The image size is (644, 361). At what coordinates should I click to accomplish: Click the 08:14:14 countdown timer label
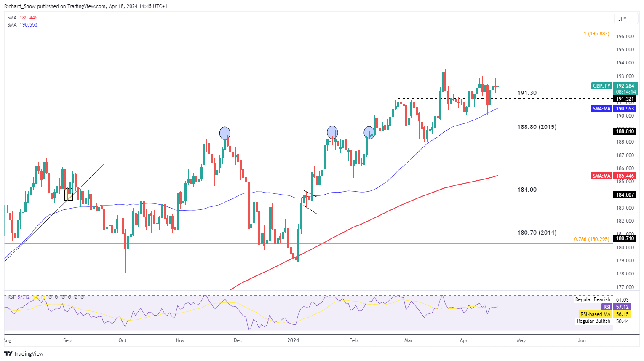click(625, 92)
